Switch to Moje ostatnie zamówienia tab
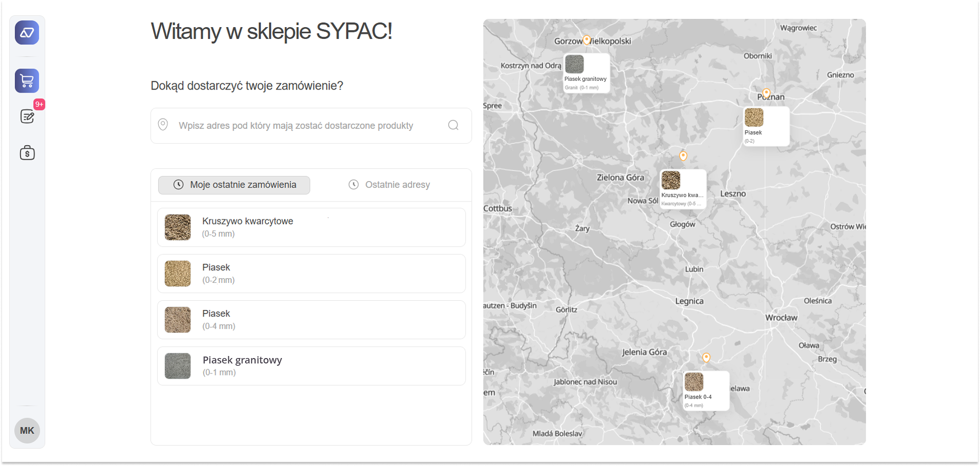 click(234, 185)
